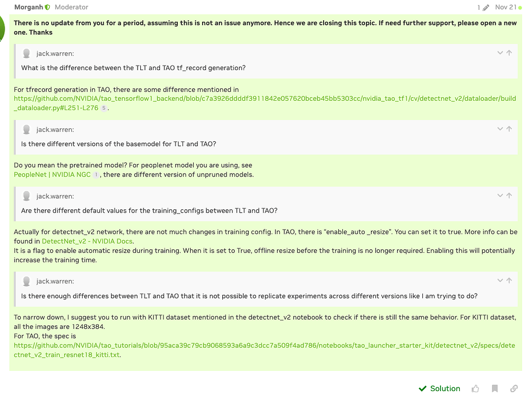This screenshot has width=532, height=401.
Task: Collapse the replicate experiments quote
Action: [x=500, y=280]
